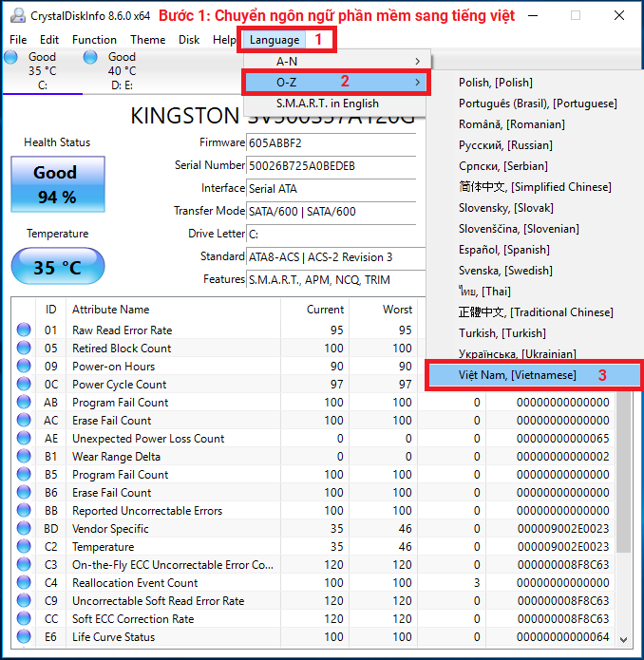Open the Help menu
The image size is (644, 660).
click(x=224, y=40)
